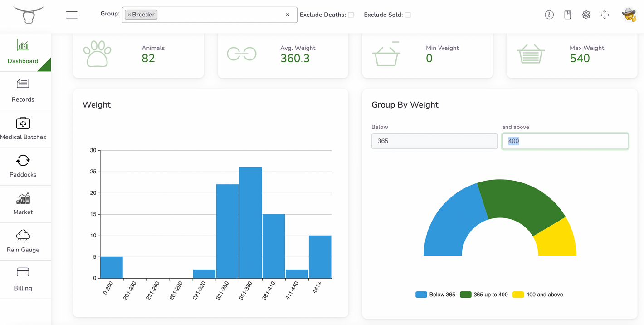The height and width of the screenshot is (325, 644).
Task: Open the cowboy user avatar menu
Action: point(629,15)
